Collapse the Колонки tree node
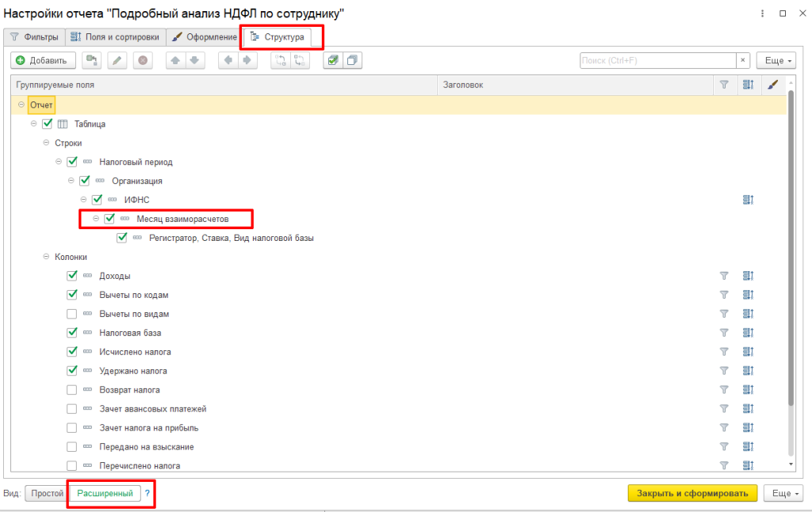This screenshot has height=512, width=812. tap(46, 257)
